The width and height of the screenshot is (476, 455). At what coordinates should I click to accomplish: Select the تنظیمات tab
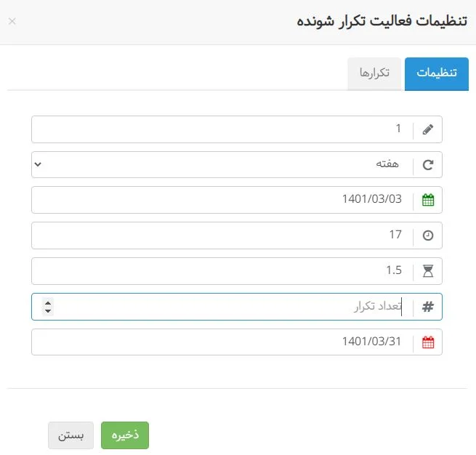coord(436,73)
